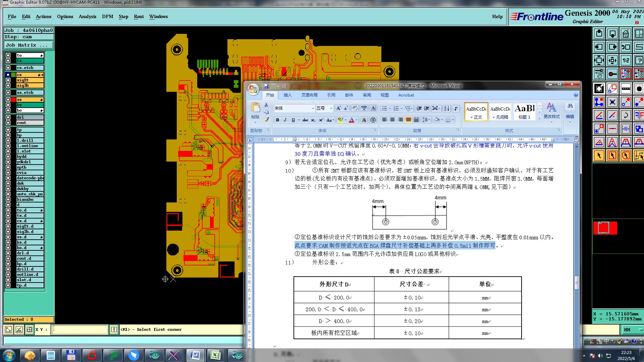Select the ruler measure tool icon
The height and width of the screenshot is (362, 644).
pos(626,88)
